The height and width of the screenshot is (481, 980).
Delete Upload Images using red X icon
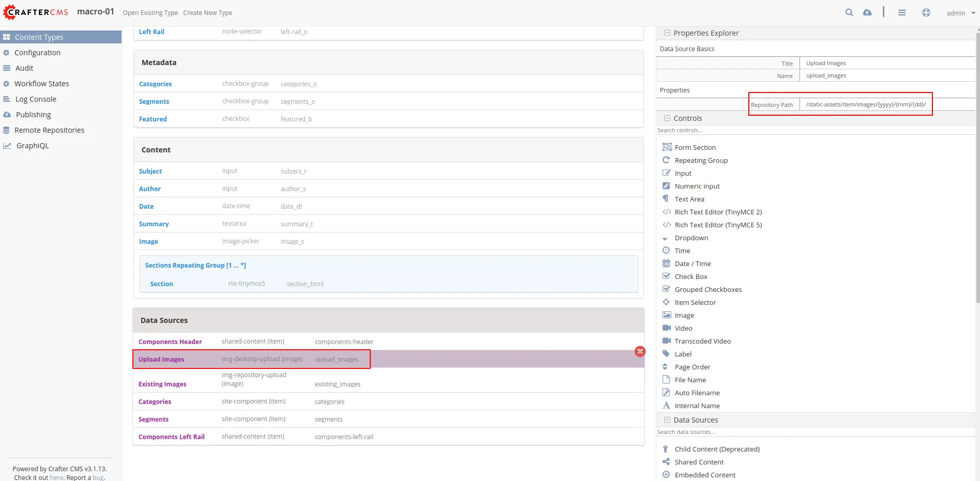(x=640, y=351)
